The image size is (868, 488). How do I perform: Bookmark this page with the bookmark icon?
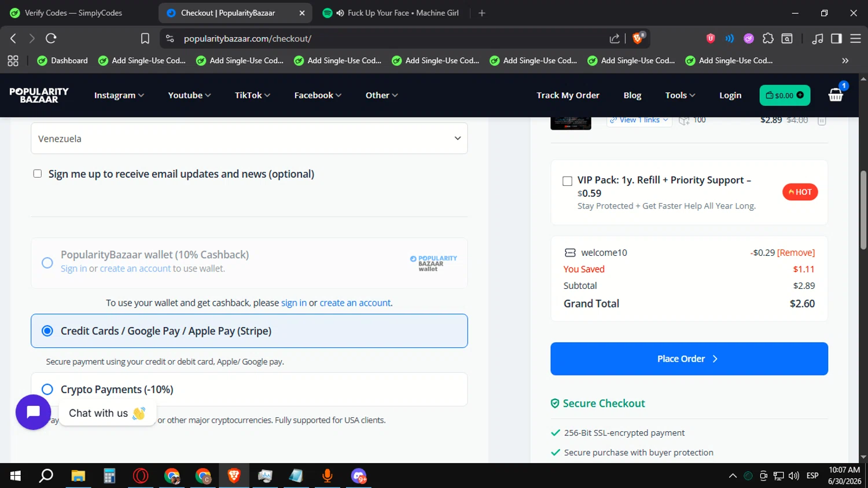click(x=145, y=38)
